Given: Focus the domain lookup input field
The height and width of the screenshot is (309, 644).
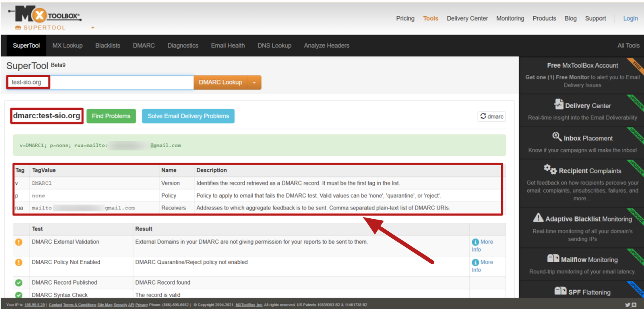Looking at the screenshot, I should click(100, 82).
